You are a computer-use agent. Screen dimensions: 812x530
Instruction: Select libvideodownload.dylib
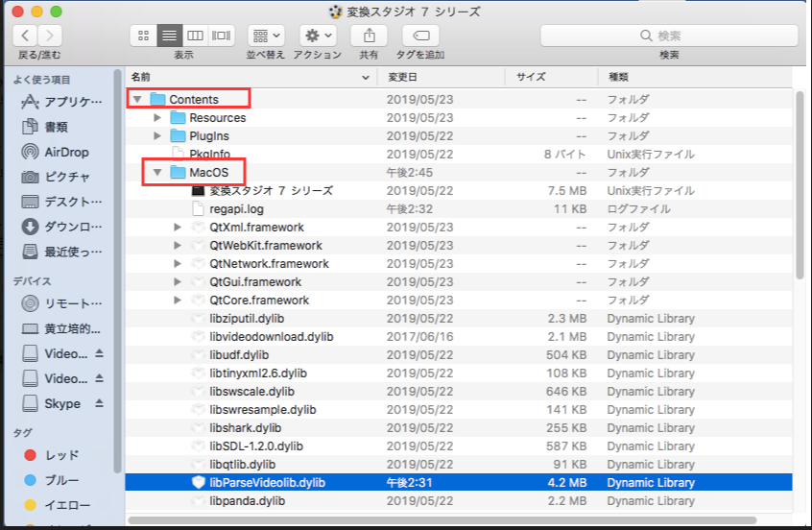[x=458, y=337]
